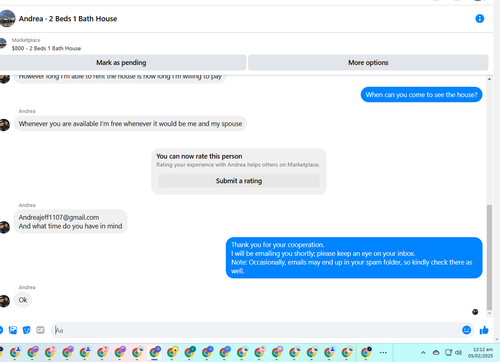Image resolution: width=500 pixels, height=362 pixels.
Task: Click Andrea's avatar beside the email message
Action: coord(5,227)
